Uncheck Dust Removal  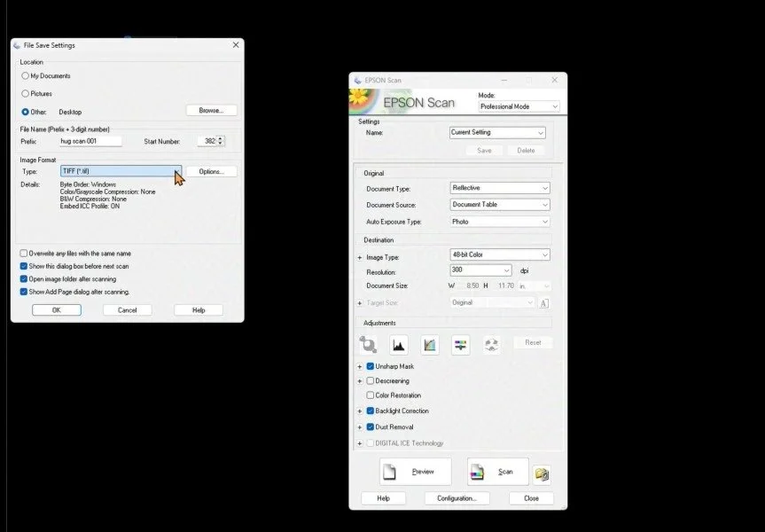point(371,426)
